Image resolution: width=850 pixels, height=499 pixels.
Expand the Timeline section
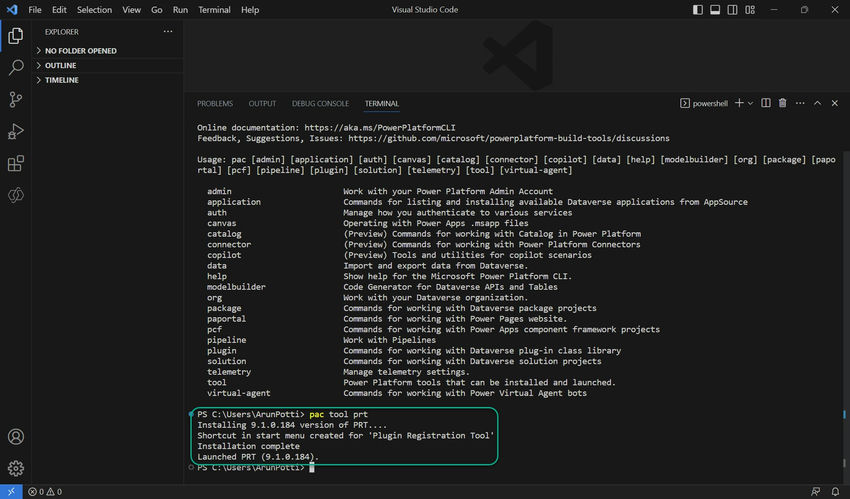click(107, 80)
